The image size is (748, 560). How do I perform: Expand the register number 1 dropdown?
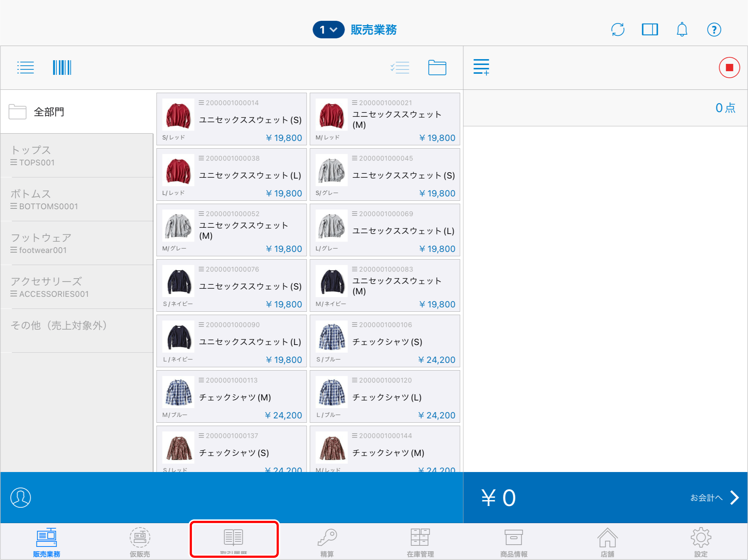[x=328, y=30]
